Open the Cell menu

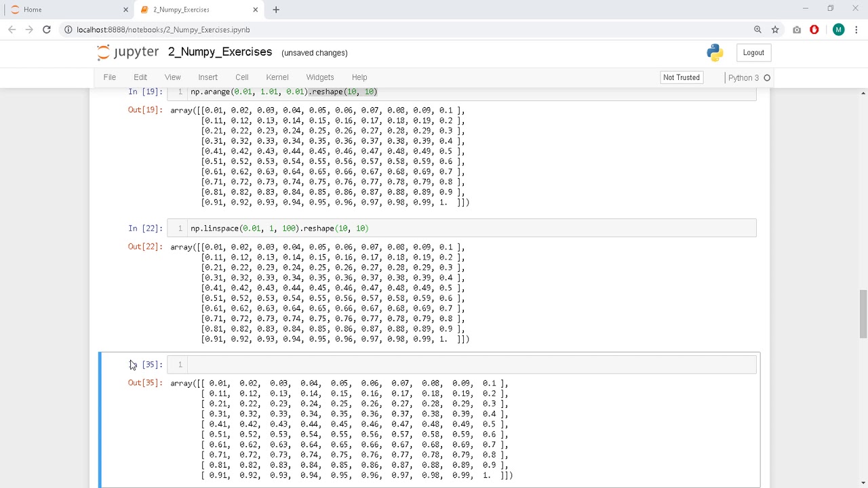tap(242, 77)
